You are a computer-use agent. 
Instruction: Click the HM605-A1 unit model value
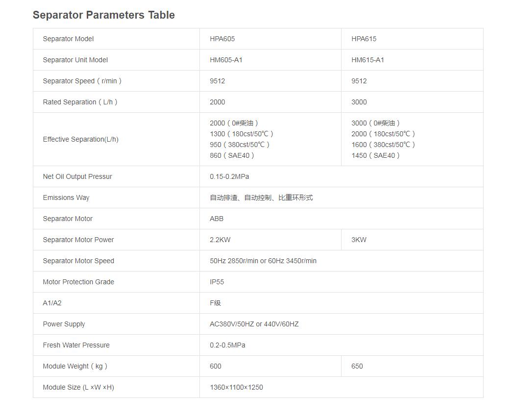[226, 60]
